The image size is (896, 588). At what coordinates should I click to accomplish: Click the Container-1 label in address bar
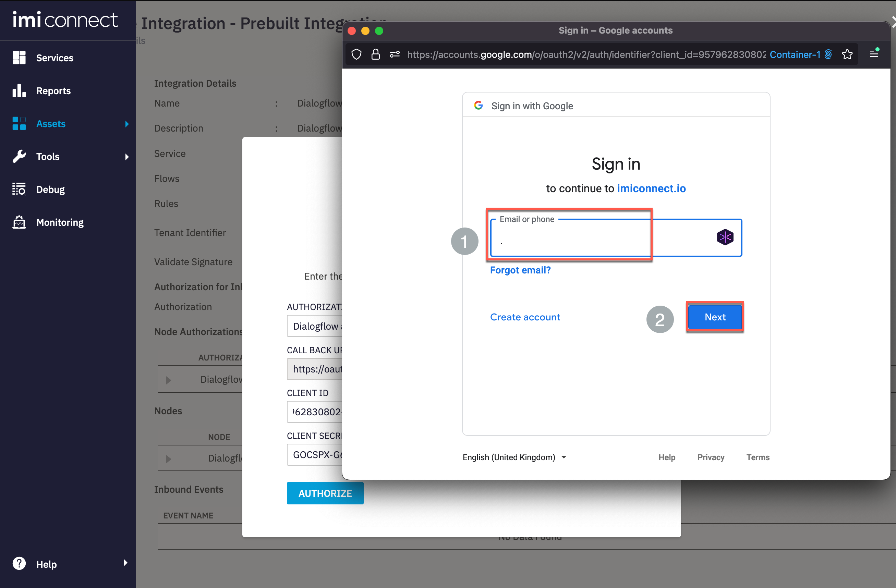(x=795, y=54)
